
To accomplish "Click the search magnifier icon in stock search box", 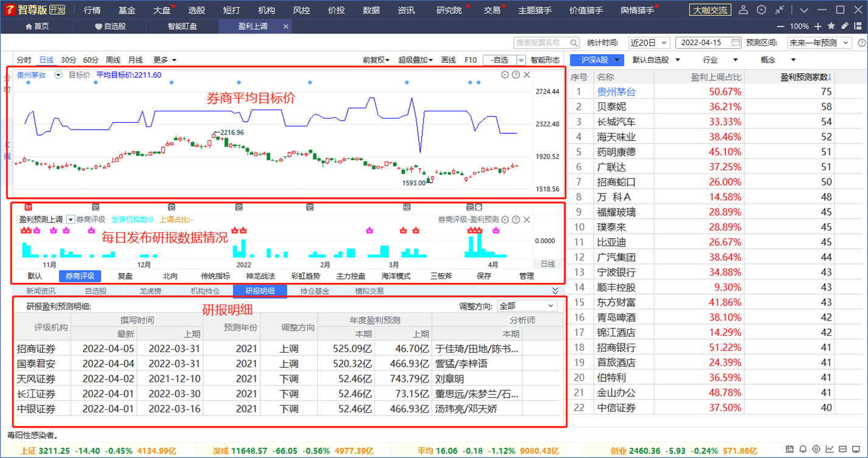I will (x=574, y=43).
